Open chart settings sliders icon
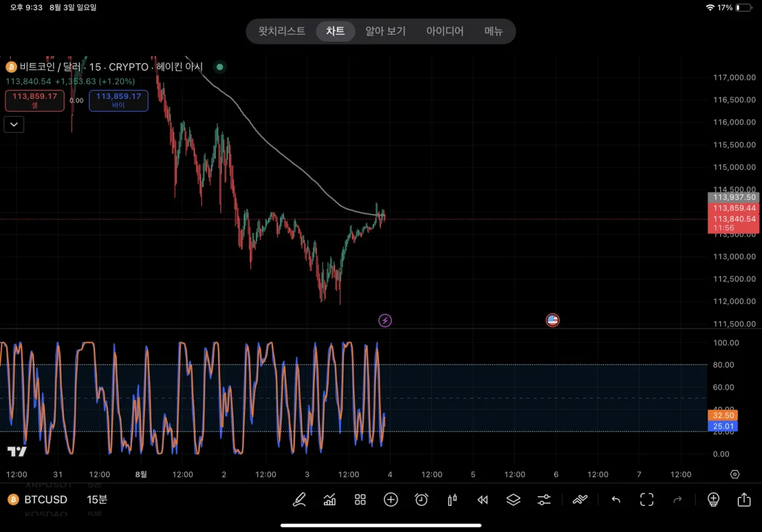762x532 pixels. click(x=544, y=500)
